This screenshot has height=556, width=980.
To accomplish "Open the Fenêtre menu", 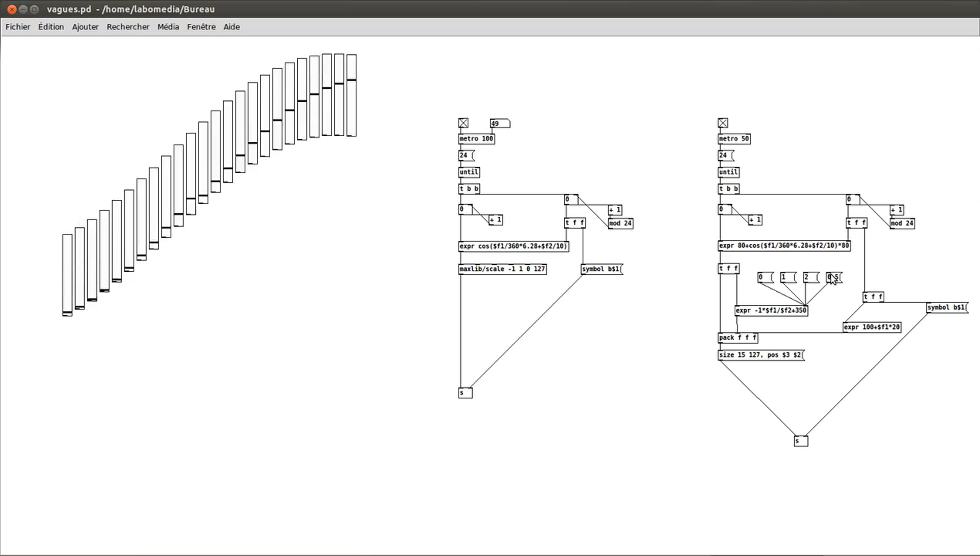I will (x=201, y=27).
